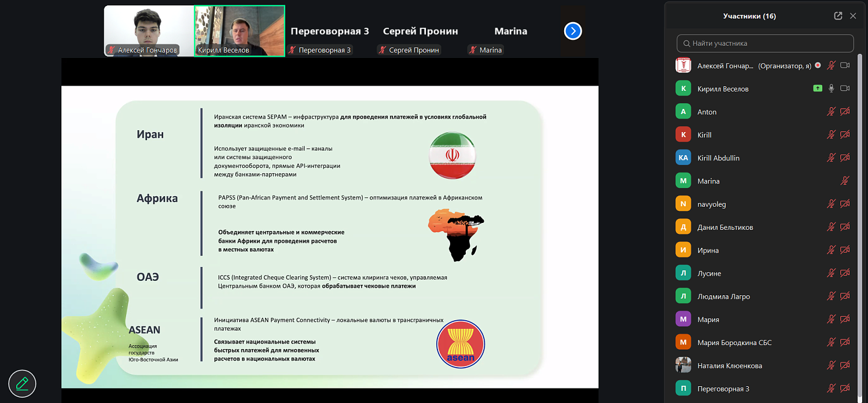Click Наталия Клюенкова's profile avatar
Screen dimensions: 868x403
683,365
